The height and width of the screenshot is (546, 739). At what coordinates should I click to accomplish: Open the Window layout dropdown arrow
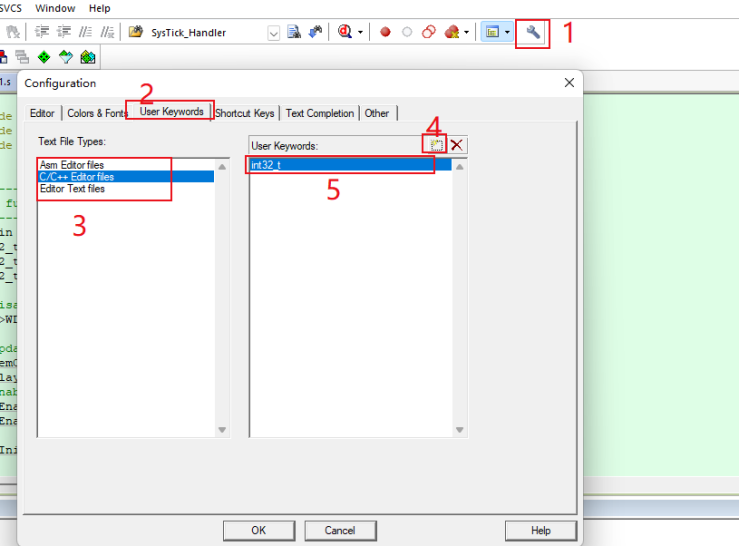click(x=507, y=32)
